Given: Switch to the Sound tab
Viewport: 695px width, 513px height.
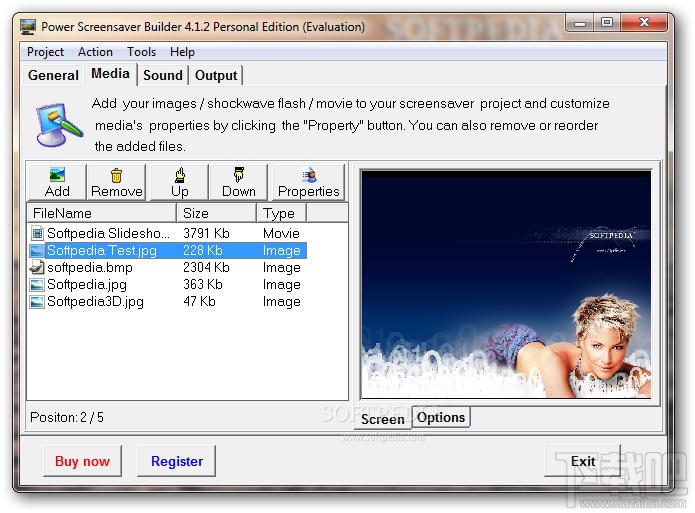Looking at the screenshot, I should [x=163, y=75].
